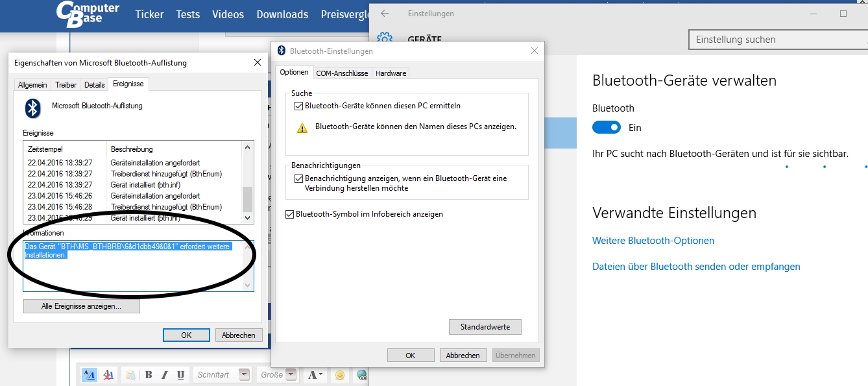Open 'Weitere Bluetooth-Optionen' link
The image size is (868, 386).
pos(653,241)
